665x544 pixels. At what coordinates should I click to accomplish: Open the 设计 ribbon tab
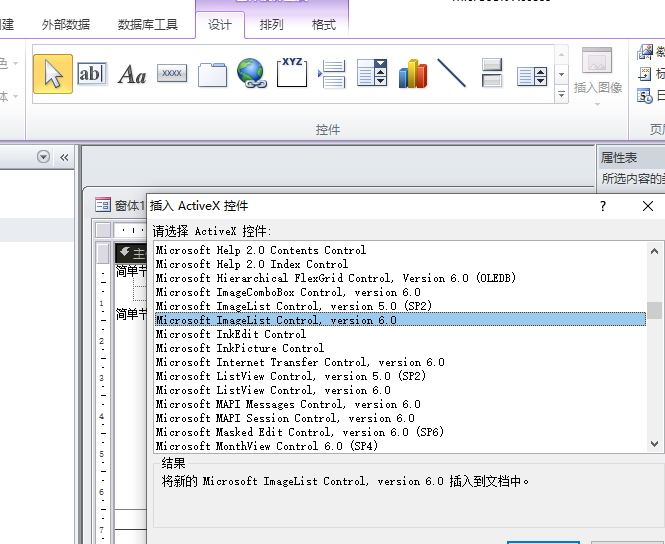pyautogui.click(x=220, y=25)
